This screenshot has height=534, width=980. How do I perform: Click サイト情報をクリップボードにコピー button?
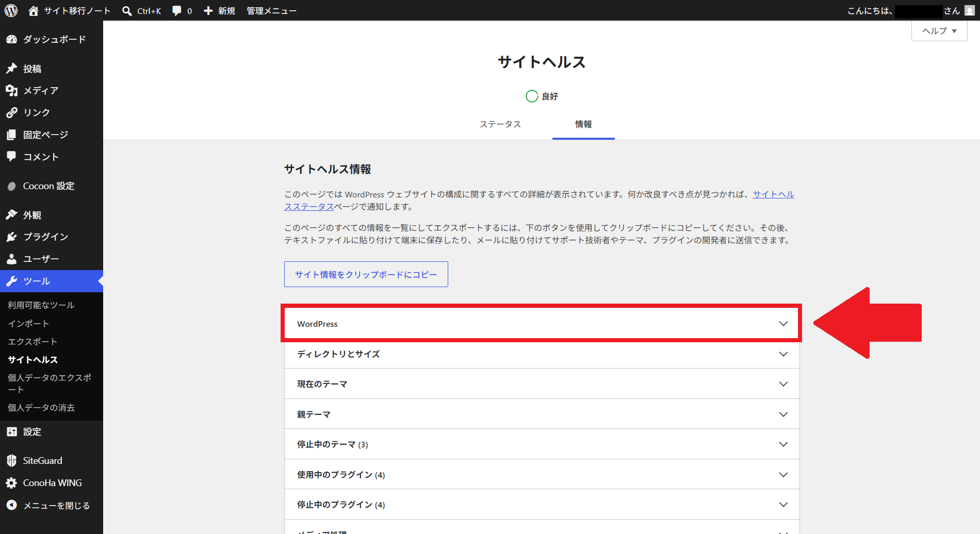pyautogui.click(x=366, y=274)
